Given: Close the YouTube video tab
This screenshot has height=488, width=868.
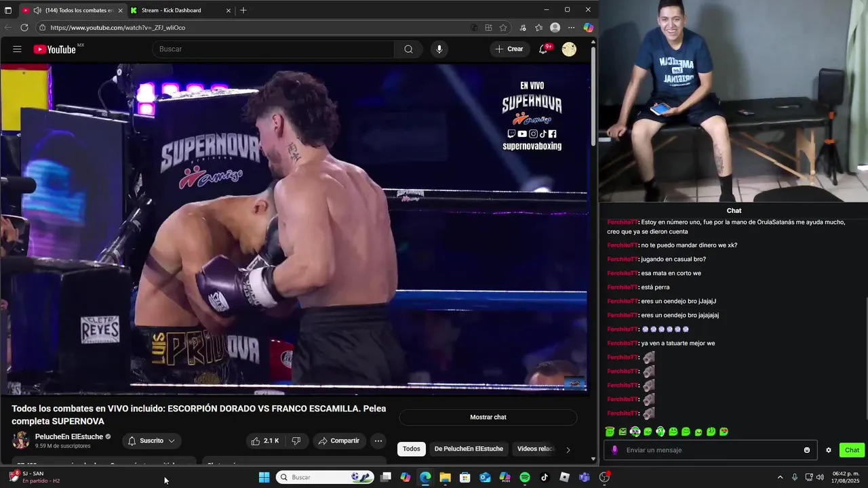Looking at the screenshot, I should pos(121,10).
